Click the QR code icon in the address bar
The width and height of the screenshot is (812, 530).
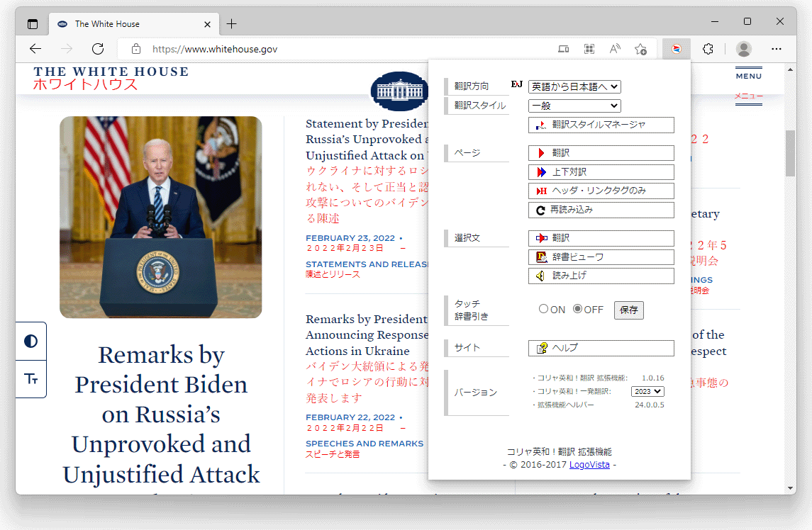click(589, 49)
